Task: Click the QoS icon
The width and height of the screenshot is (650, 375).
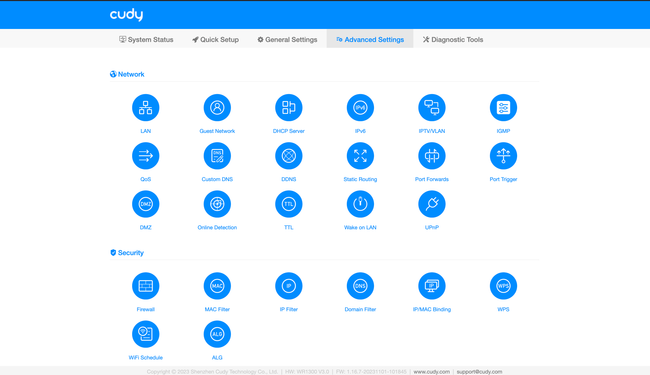Action: (146, 156)
